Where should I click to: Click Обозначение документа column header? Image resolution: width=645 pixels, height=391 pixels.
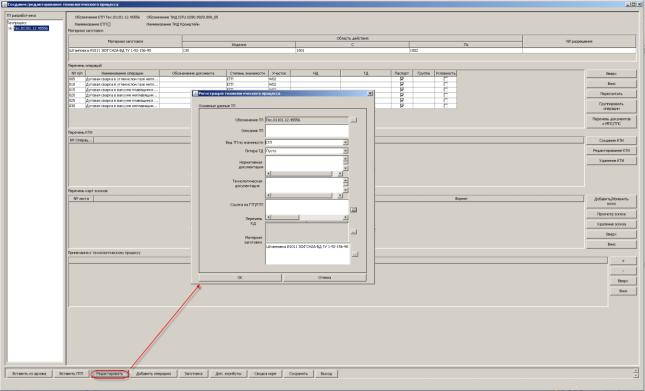click(x=193, y=73)
